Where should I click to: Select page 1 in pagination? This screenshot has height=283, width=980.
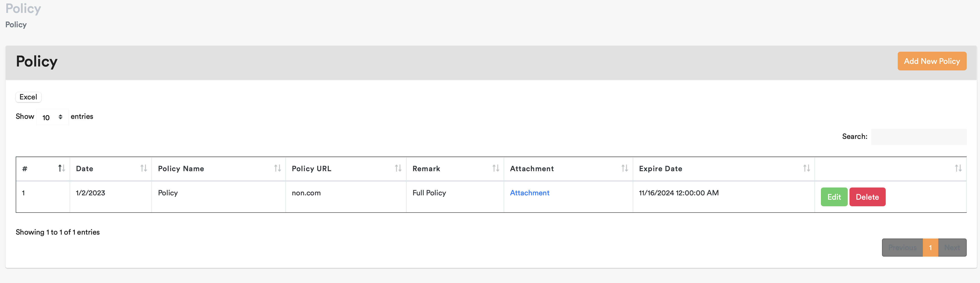click(x=930, y=248)
